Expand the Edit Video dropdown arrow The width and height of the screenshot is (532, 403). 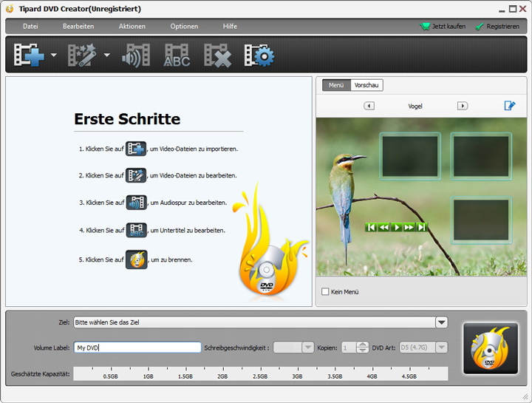(107, 55)
